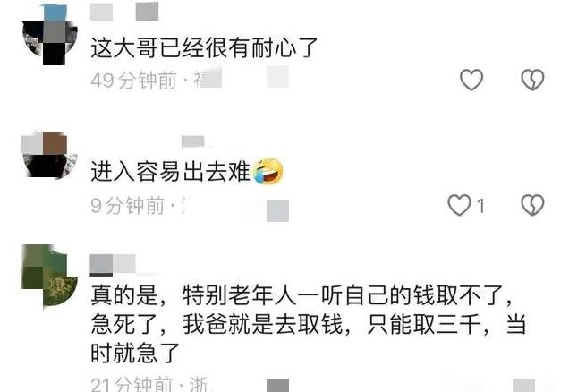This screenshot has height=392, width=569.
Task: Select comment text '进入容易出去难'
Action: (171, 171)
